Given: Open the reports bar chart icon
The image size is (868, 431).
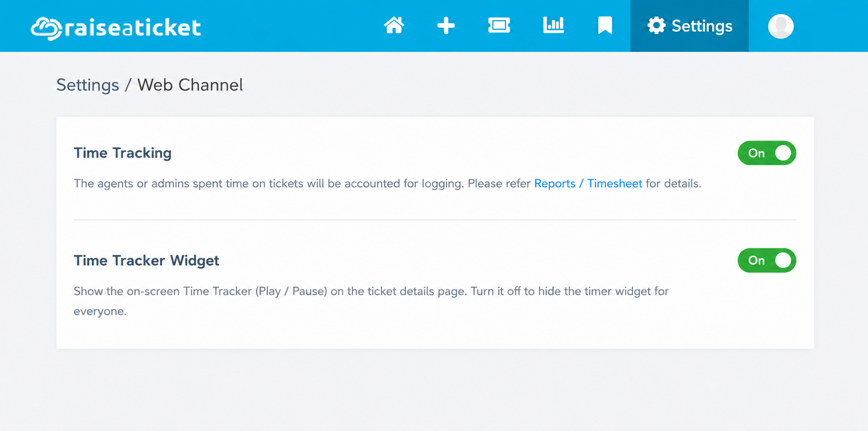Looking at the screenshot, I should pos(553,25).
